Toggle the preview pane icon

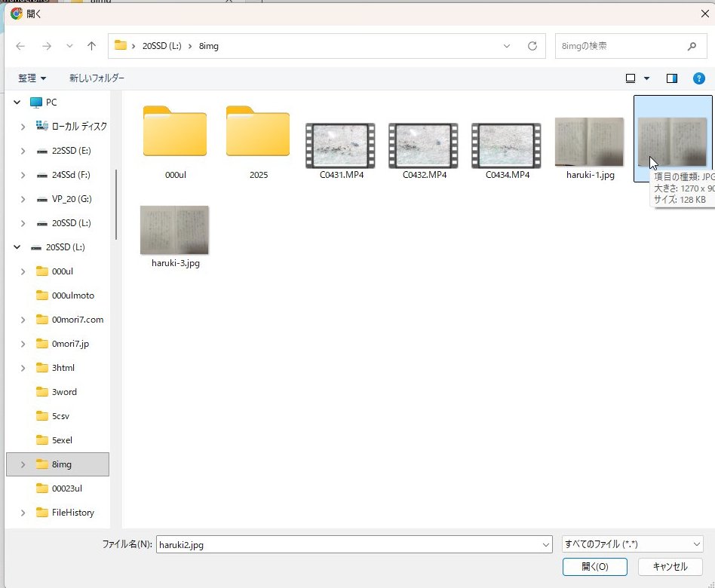pos(672,78)
